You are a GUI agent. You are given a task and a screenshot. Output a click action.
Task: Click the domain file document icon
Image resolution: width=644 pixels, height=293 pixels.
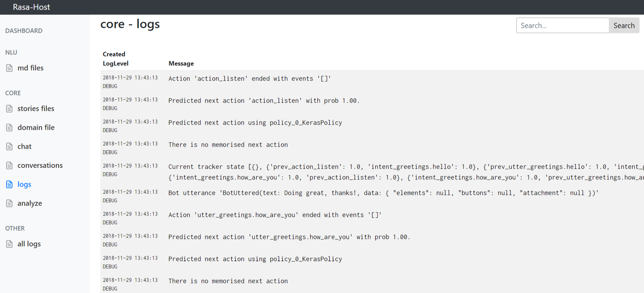click(x=9, y=128)
